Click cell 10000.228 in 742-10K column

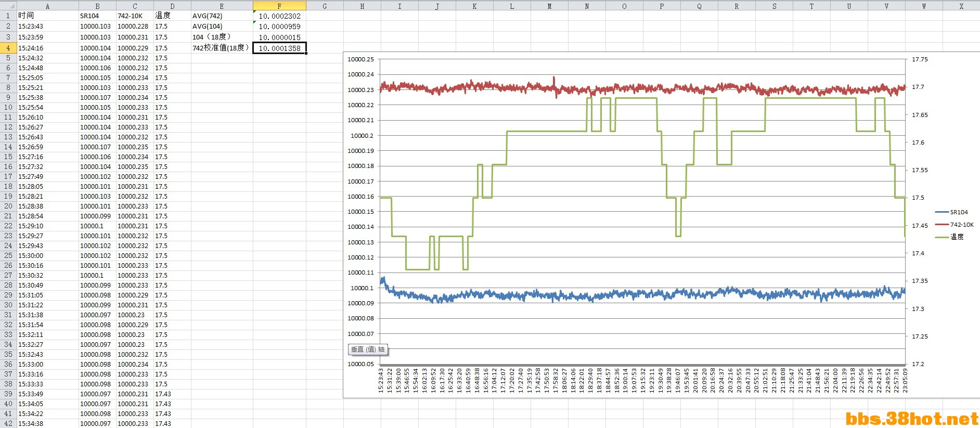[x=135, y=26]
